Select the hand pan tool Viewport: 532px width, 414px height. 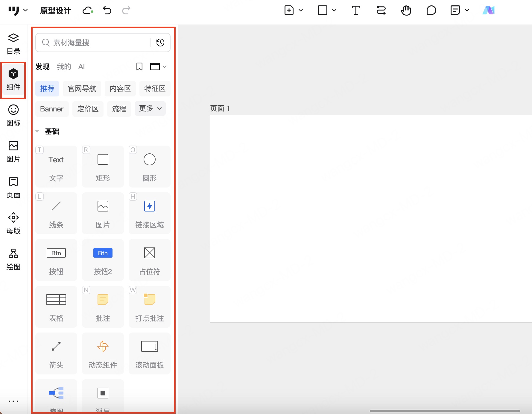point(406,10)
